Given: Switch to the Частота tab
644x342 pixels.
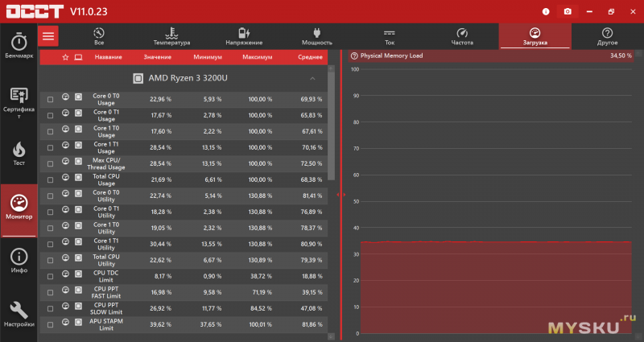Looking at the screenshot, I should pyautogui.click(x=462, y=36).
